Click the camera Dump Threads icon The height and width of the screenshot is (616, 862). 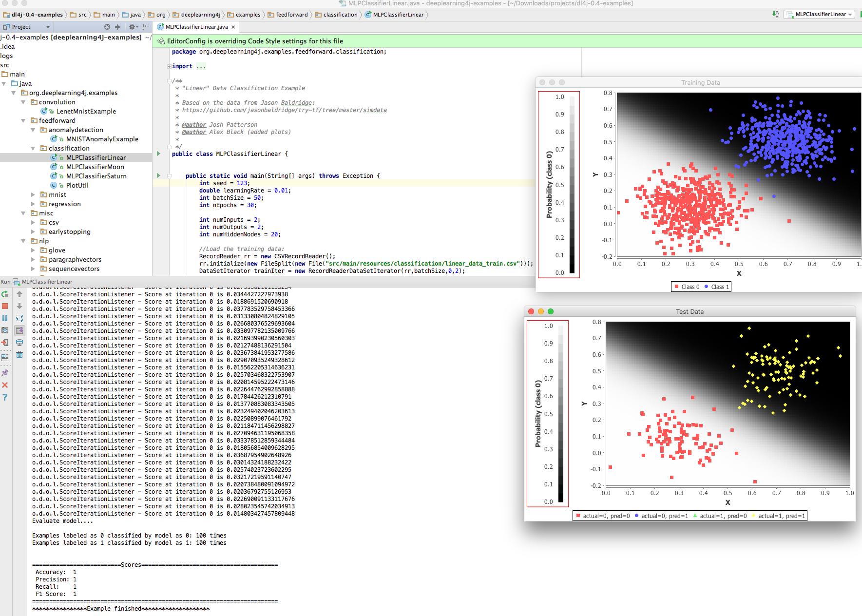click(x=5, y=330)
